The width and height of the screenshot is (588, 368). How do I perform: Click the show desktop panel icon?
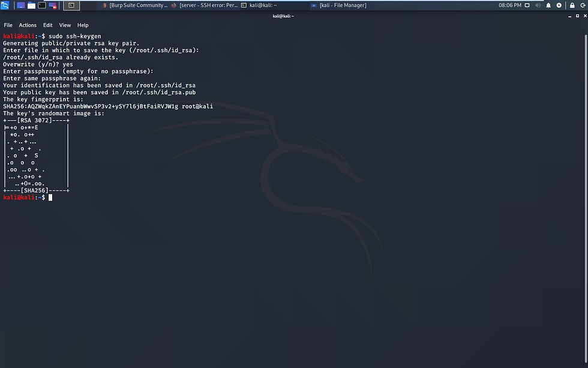coord(20,5)
